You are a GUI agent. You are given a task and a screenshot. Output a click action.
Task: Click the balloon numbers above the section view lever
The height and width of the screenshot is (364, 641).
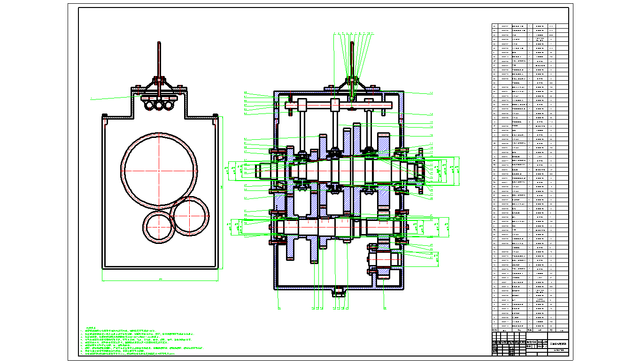pyautogui.click(x=352, y=34)
